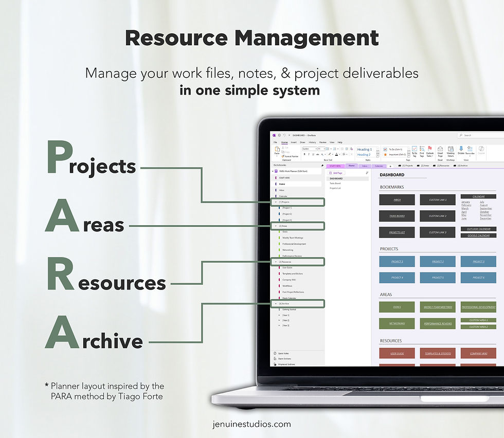Open the INBOX bookmark button
The image size is (504, 438).
pyautogui.click(x=397, y=199)
